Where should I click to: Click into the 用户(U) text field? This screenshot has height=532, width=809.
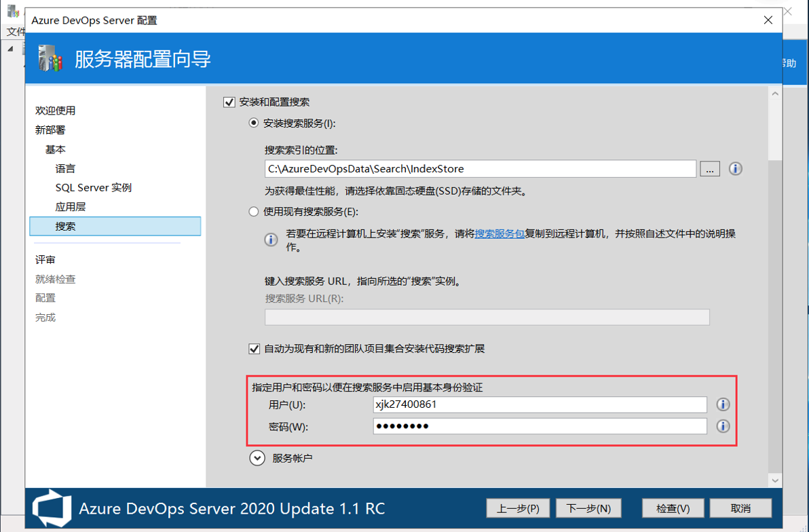[x=540, y=404]
